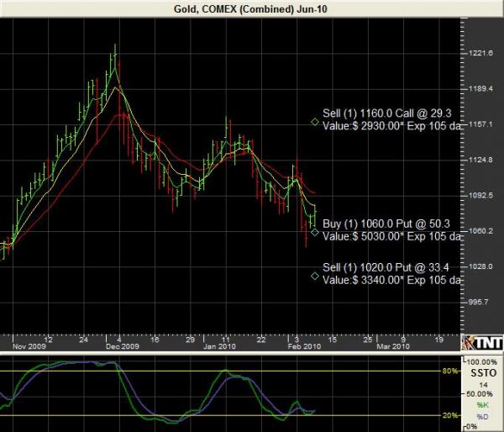Click the diamond marker for 1020.0 Put

[314, 276]
